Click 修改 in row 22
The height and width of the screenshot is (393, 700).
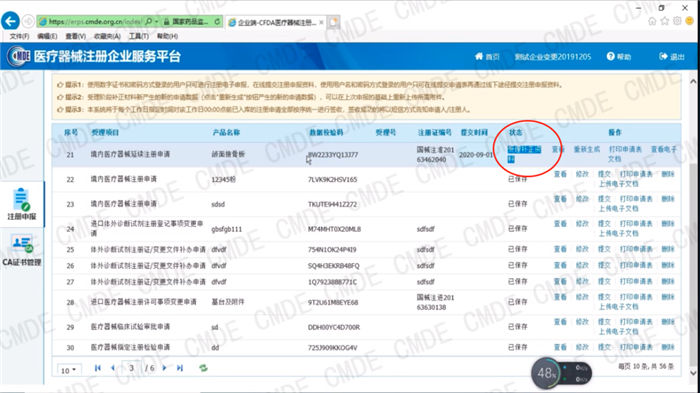click(x=582, y=174)
